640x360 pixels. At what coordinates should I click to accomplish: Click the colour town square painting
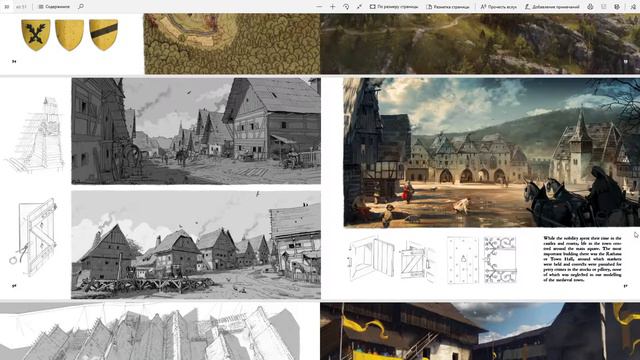tap(491, 152)
